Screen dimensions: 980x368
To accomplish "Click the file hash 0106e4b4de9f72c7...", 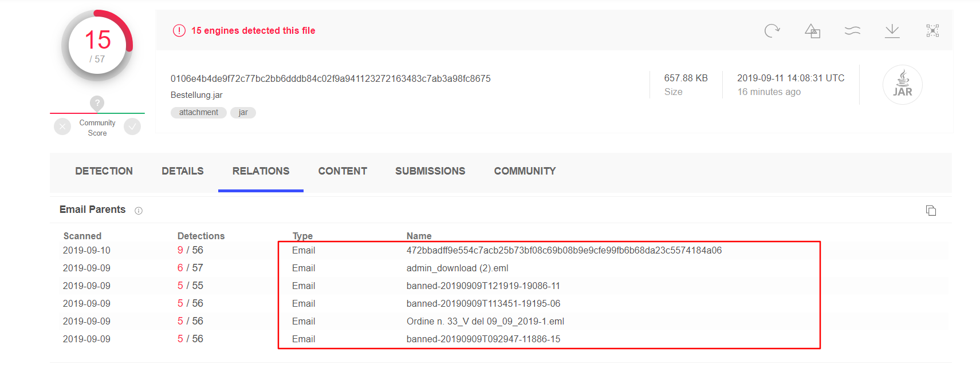I will click(x=330, y=79).
